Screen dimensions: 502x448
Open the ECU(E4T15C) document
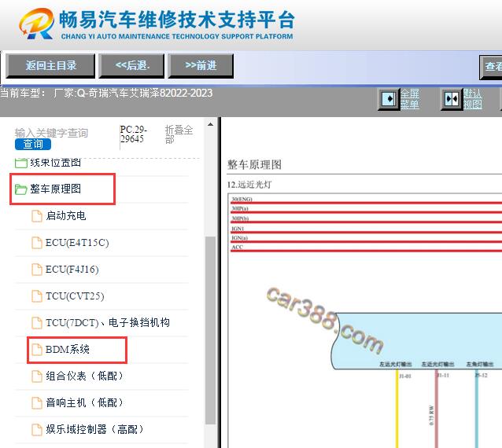pos(77,243)
